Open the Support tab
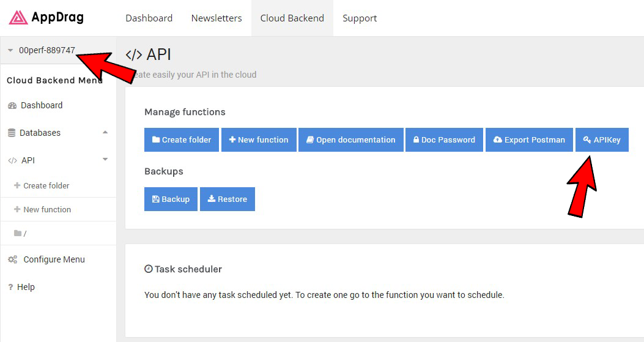 point(360,18)
